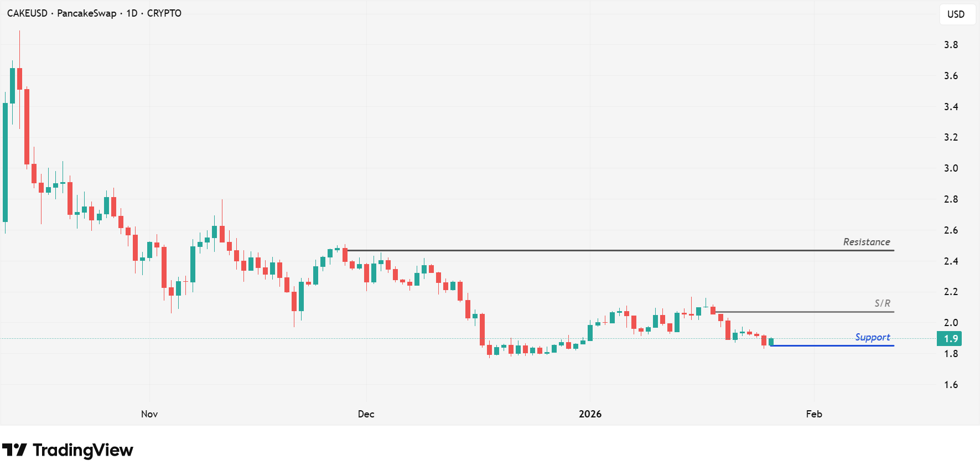Click the Resistance horizontal line
Viewport: 980px width, 475px height.
point(609,251)
